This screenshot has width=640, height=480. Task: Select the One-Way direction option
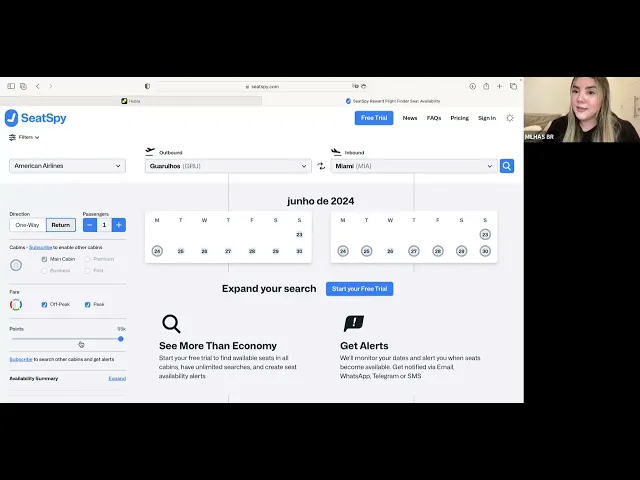[28, 225]
